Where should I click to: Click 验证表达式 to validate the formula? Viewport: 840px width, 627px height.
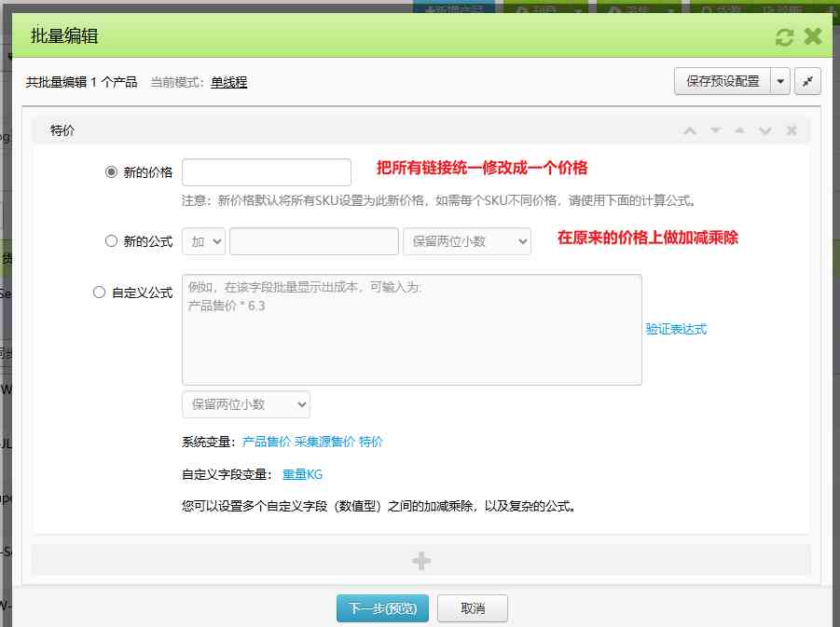677,329
